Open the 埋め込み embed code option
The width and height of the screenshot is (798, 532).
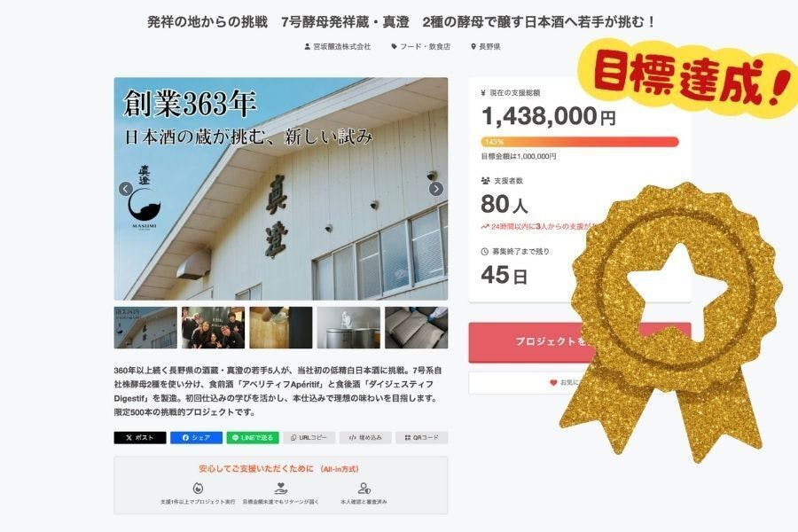[365, 438]
